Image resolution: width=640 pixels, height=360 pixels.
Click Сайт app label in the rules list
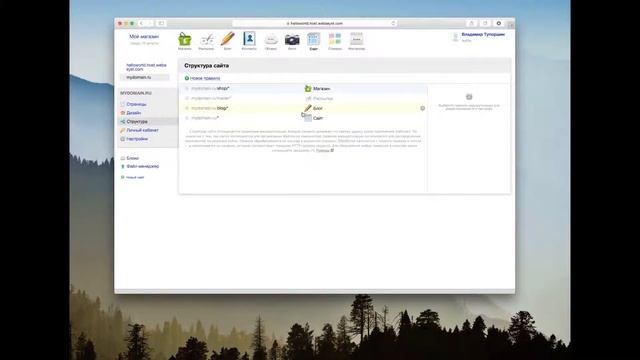tap(318, 118)
